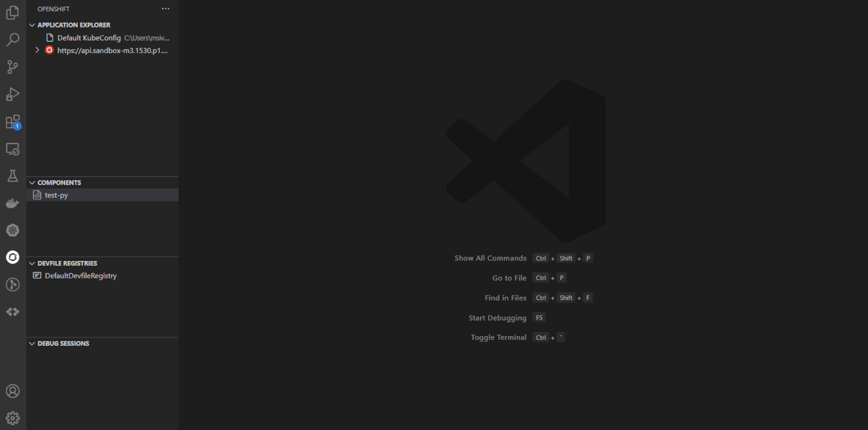Open the Source Control view
Viewport: 868px width, 430px height.
click(13, 67)
